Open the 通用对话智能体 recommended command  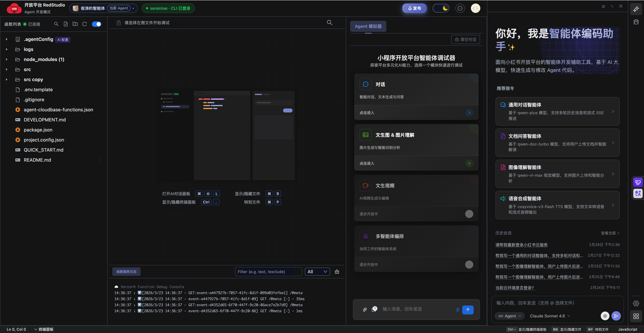[x=557, y=112]
